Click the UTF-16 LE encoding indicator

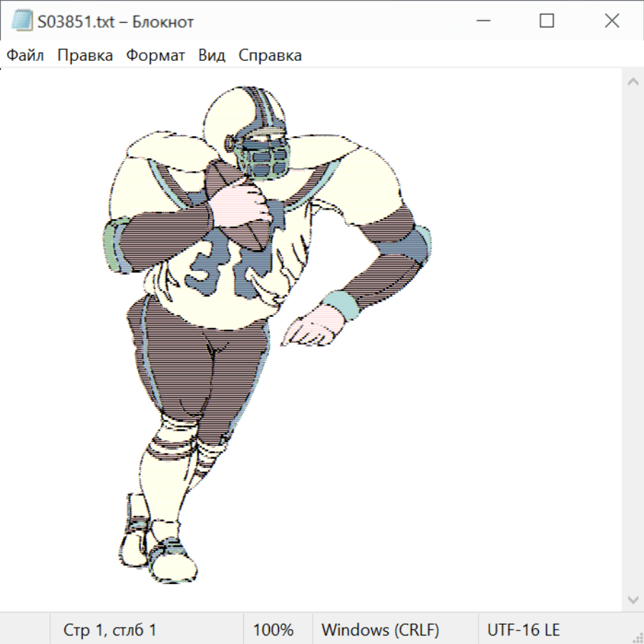[523, 630]
